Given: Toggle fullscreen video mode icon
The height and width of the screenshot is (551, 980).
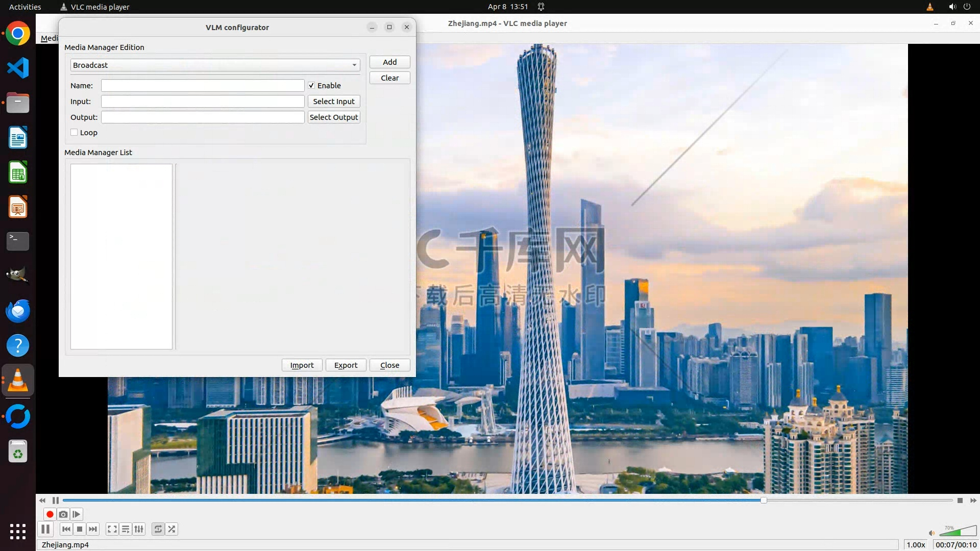Looking at the screenshot, I should point(112,529).
